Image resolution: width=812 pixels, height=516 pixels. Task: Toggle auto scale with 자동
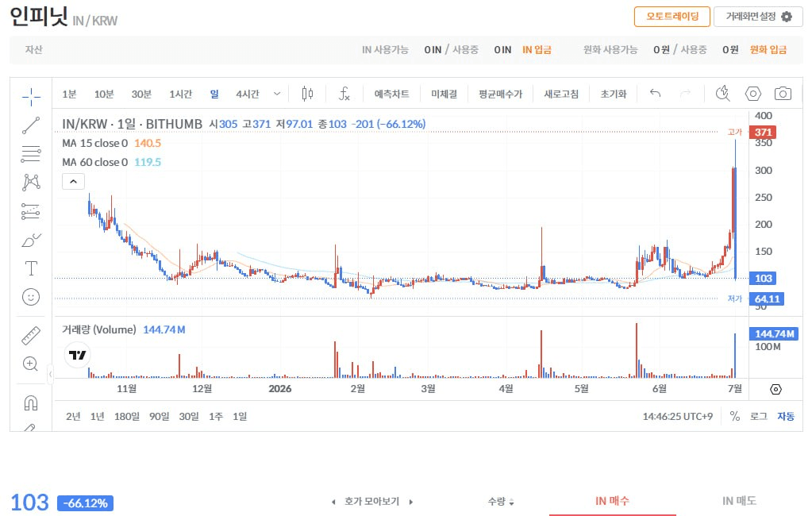pyautogui.click(x=786, y=416)
